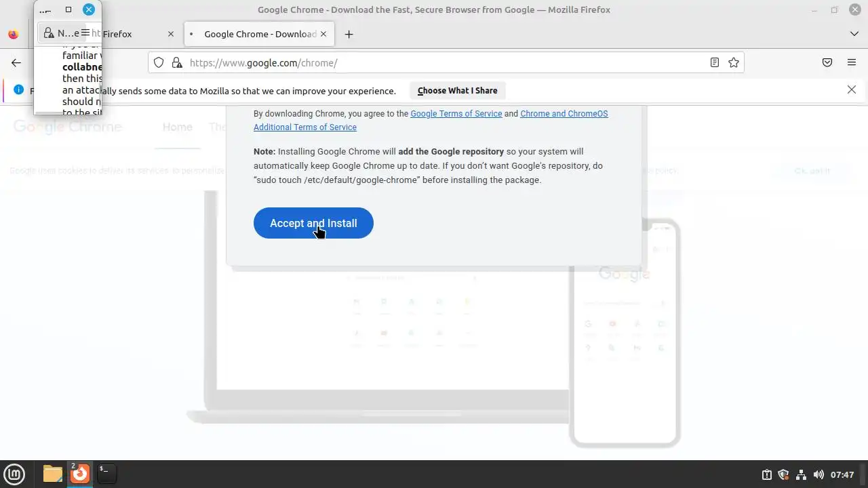Image resolution: width=868 pixels, height=488 pixels.
Task: Click the back navigation arrow
Action: tap(16, 62)
